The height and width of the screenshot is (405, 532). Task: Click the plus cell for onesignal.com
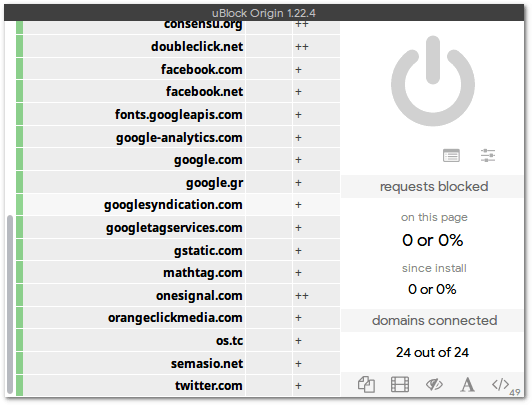(x=316, y=295)
